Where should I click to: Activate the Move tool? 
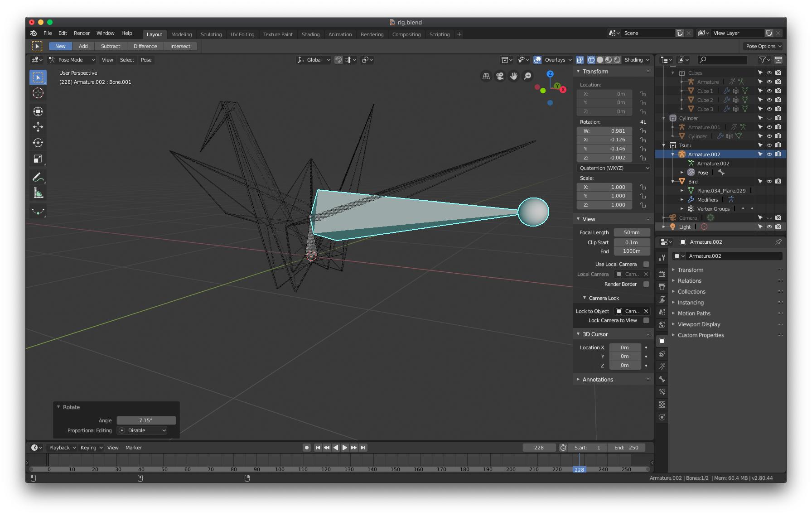[38, 126]
